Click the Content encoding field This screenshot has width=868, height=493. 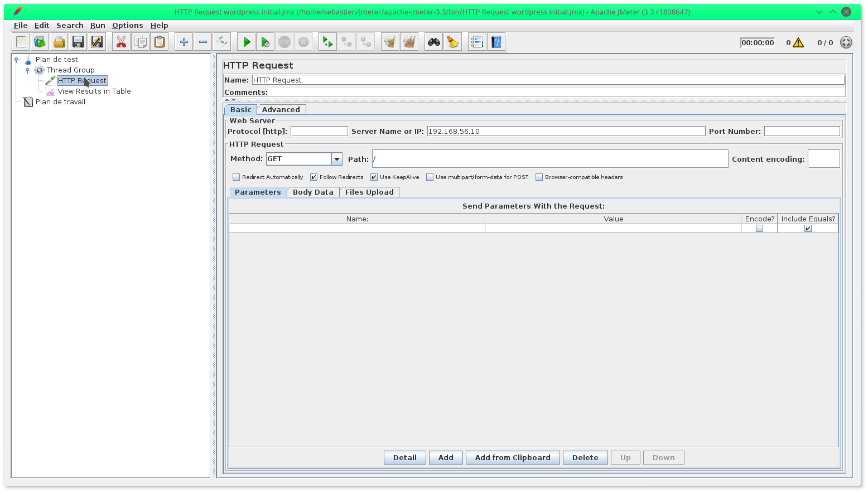(823, 159)
